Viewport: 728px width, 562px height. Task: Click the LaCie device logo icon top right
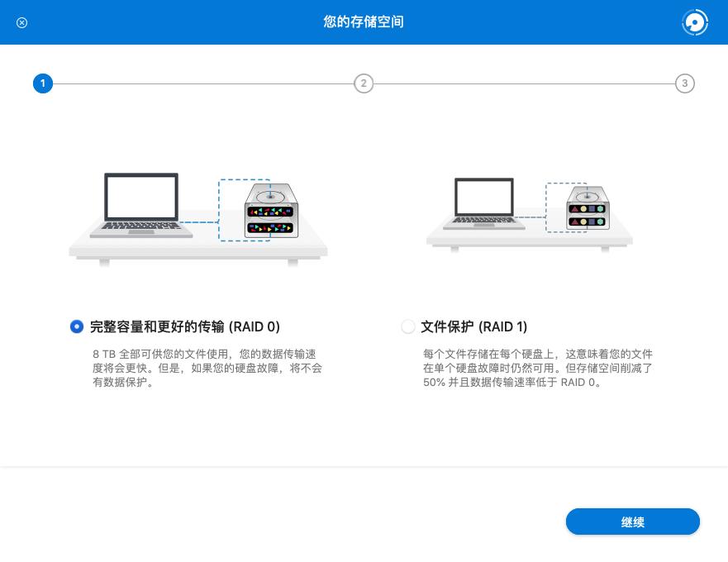pyautogui.click(x=694, y=22)
